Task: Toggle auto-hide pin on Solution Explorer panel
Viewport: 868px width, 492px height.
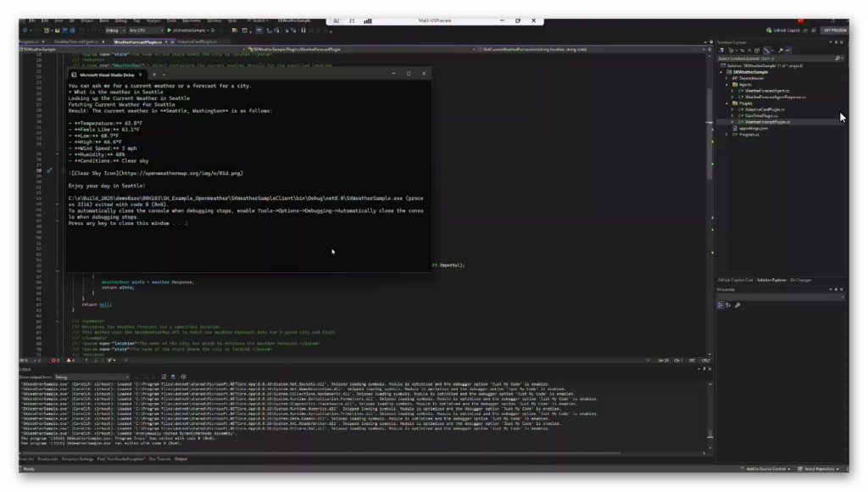Action: (837, 42)
